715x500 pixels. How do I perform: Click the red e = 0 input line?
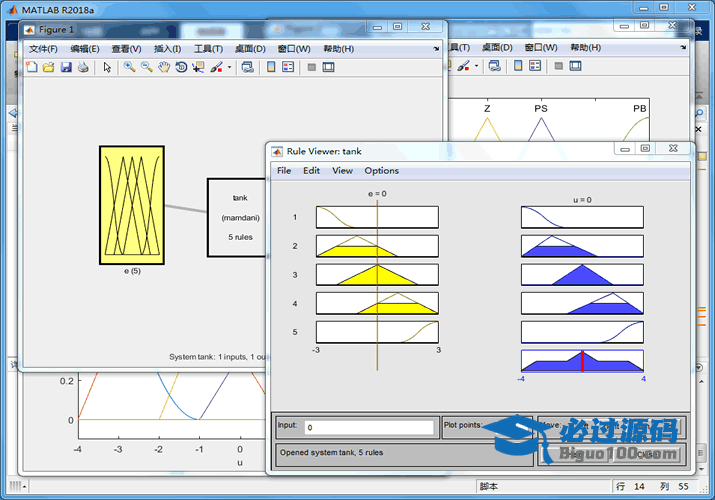[377, 285]
